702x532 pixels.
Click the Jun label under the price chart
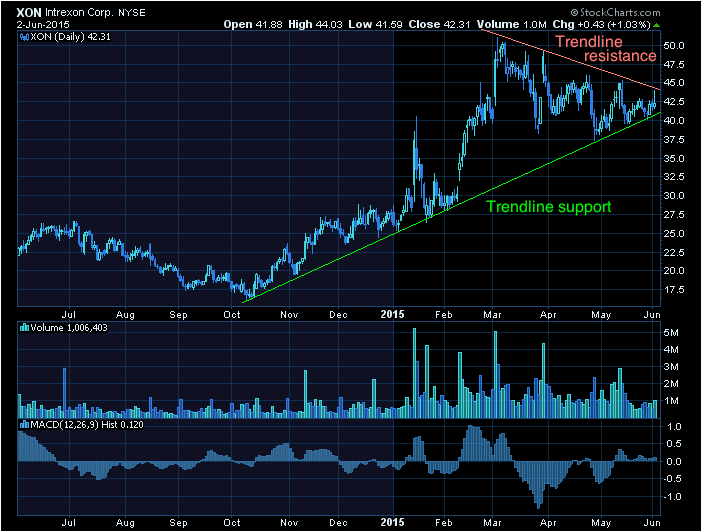652,314
